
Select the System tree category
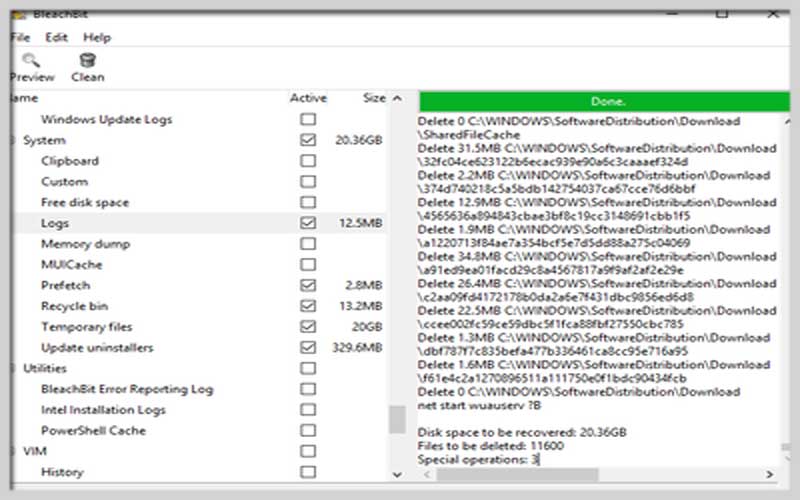tap(44, 140)
